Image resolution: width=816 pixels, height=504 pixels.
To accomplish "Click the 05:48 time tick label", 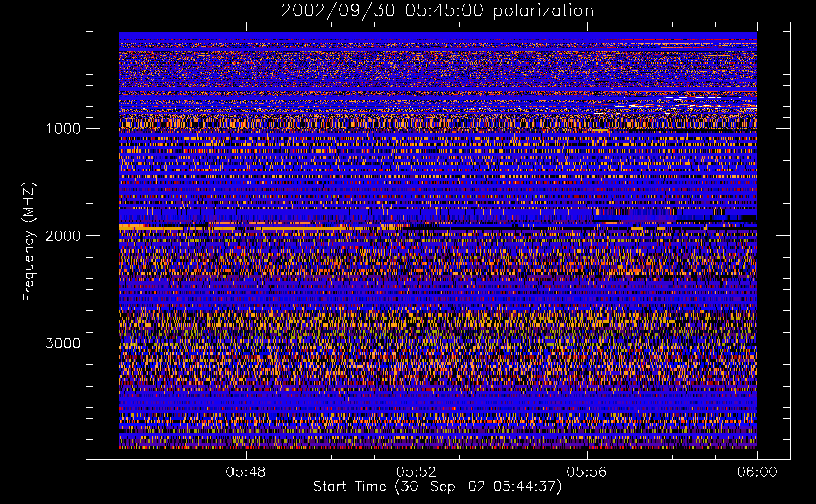I will pos(246,472).
